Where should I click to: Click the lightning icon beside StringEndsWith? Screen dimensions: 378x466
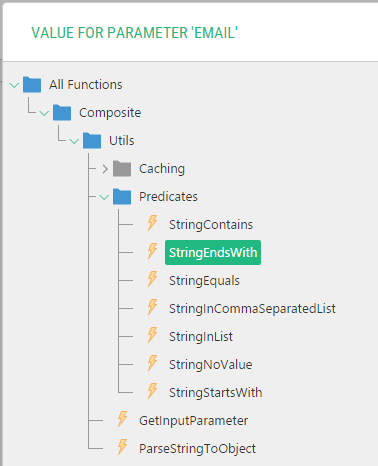pos(152,251)
